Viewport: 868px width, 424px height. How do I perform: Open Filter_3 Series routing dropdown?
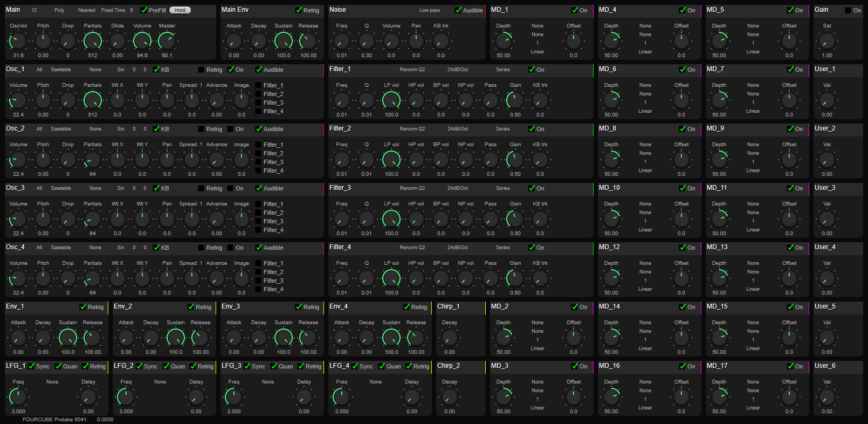click(x=503, y=188)
